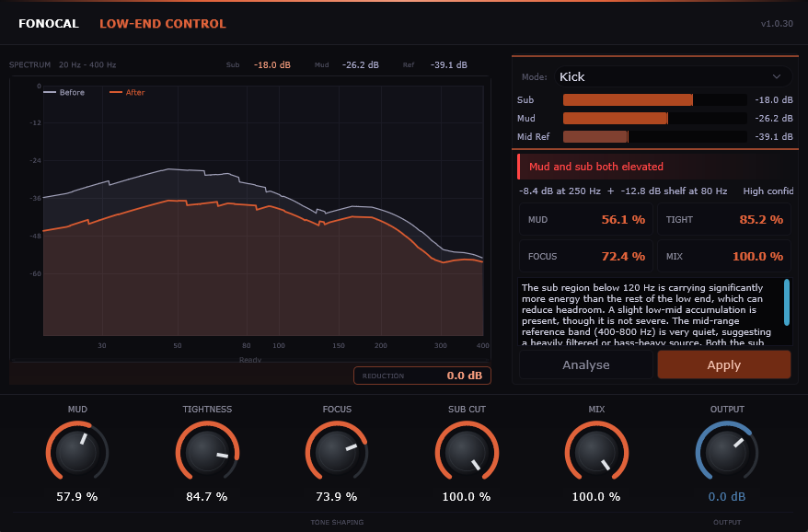Click the 0.0 dB output value
The height and width of the screenshot is (532, 808).
727,497
